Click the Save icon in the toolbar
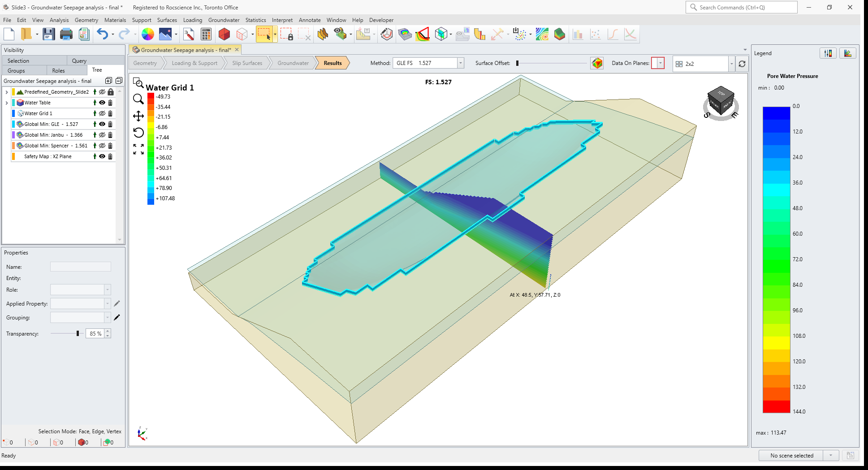 (x=48, y=34)
